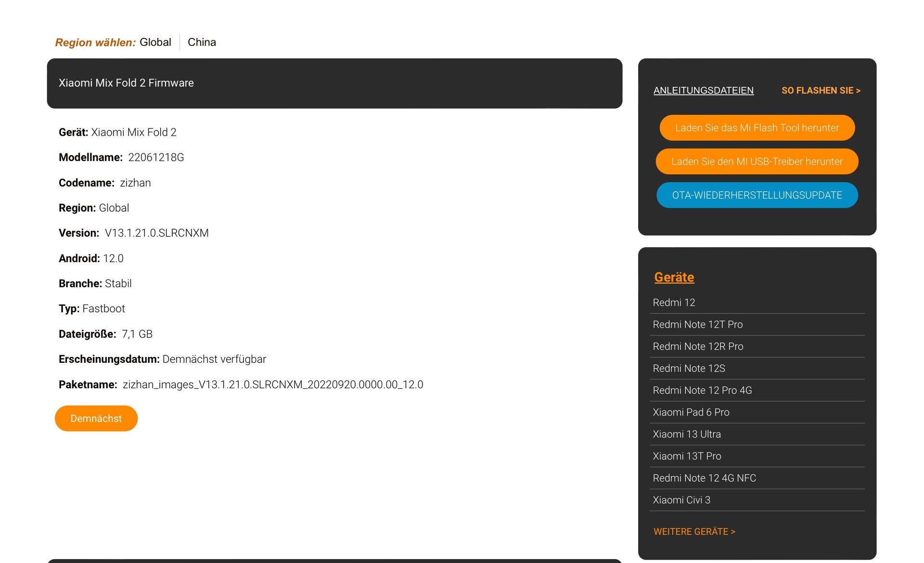The width and height of the screenshot is (924, 563).
Task: Download the Mi Flash Tool
Action: tap(757, 128)
